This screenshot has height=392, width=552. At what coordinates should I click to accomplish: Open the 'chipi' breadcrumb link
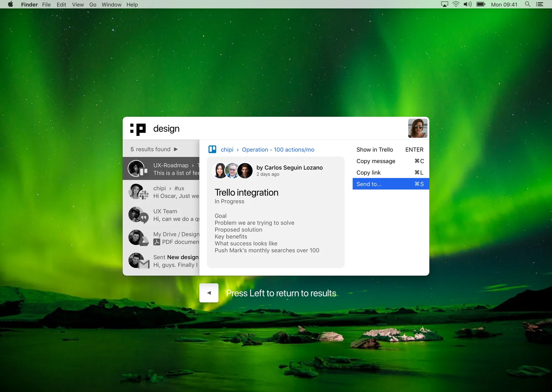point(227,149)
